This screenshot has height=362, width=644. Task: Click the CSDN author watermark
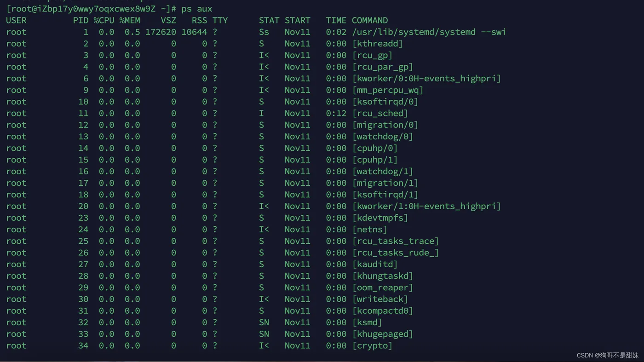point(607,355)
